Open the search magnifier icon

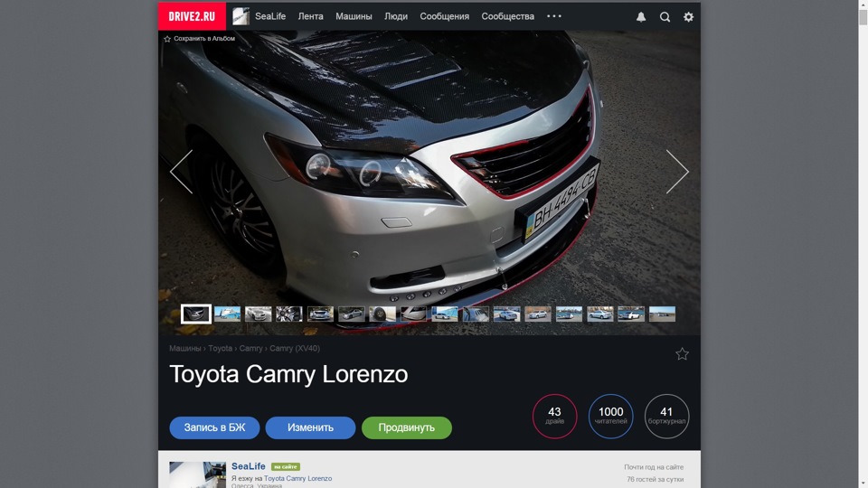[665, 16]
